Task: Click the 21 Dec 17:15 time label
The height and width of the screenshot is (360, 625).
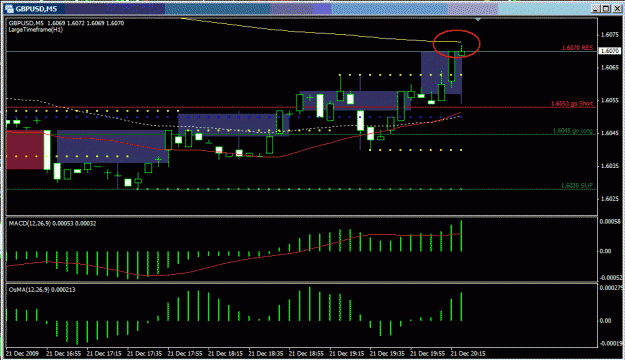Action: click(x=104, y=353)
